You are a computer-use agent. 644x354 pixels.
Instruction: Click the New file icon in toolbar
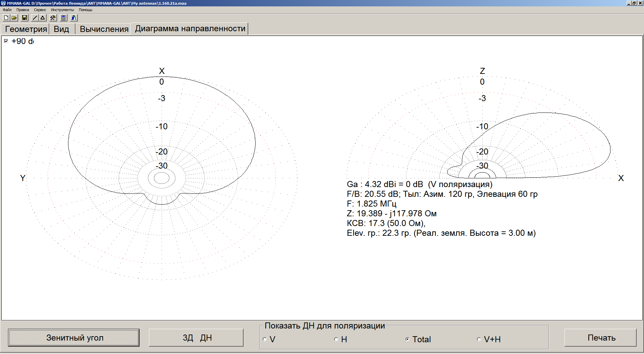[6, 18]
